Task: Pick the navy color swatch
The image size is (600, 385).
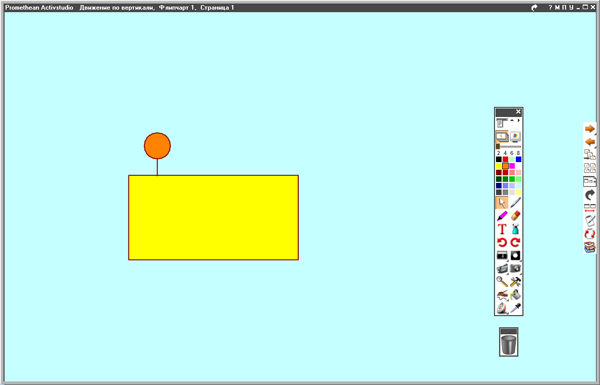Action: click(499, 186)
